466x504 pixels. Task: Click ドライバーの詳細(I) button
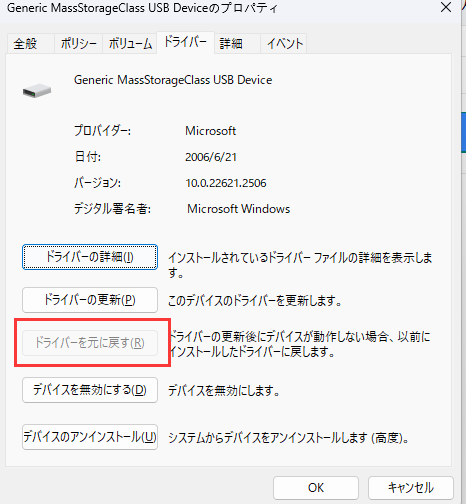pos(90,257)
